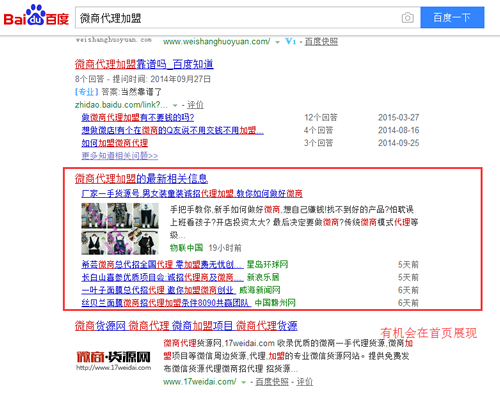Click source label 威海新闻网

pyautogui.click(x=259, y=290)
